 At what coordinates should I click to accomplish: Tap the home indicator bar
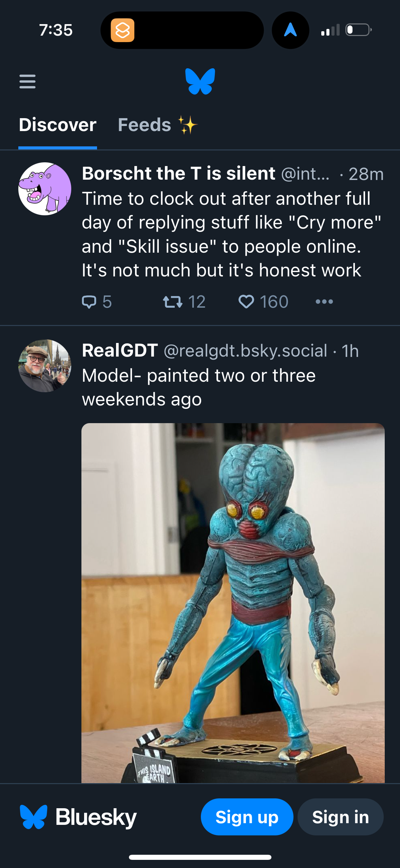coord(200,857)
